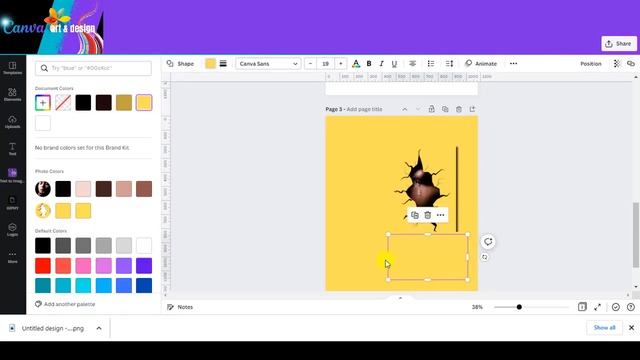Select the yellow circular photo thumbnail
Screen dimensions: 640x360
43,211
